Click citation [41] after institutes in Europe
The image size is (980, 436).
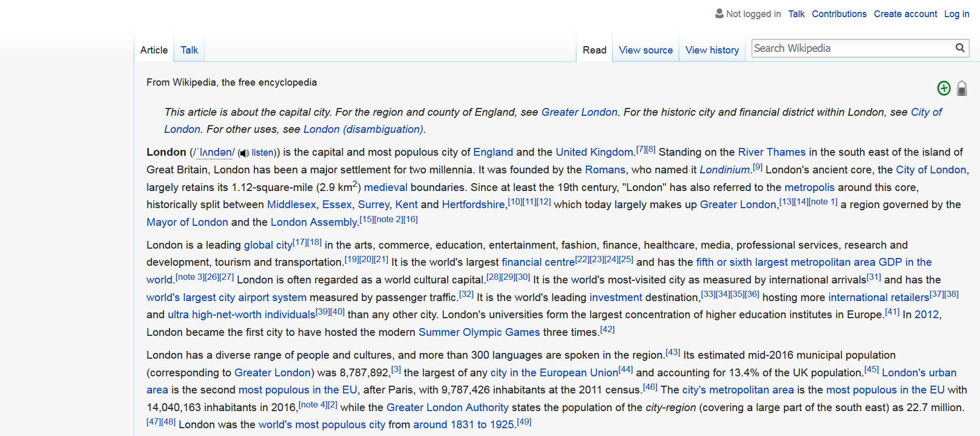(892, 311)
